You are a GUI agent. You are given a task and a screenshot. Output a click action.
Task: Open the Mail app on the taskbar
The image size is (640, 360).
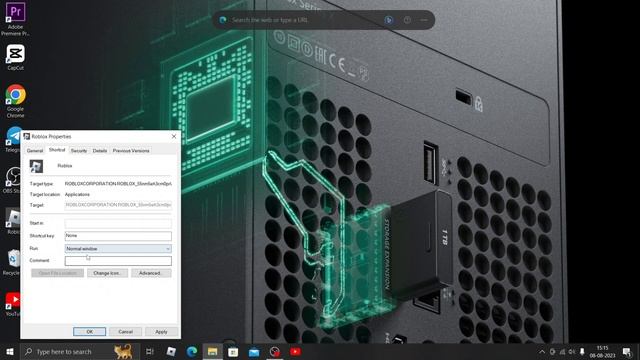pyautogui.click(x=254, y=351)
